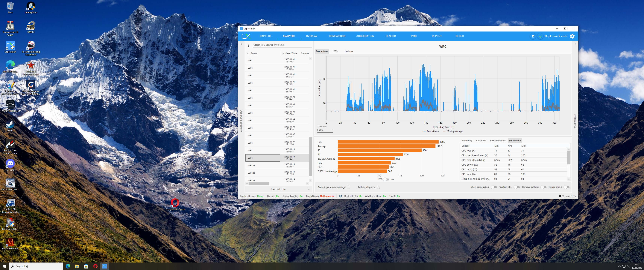Image resolution: width=644 pixels, height=270 pixels.
Task: Open the screenshots folder icon in header
Action: click(533, 36)
